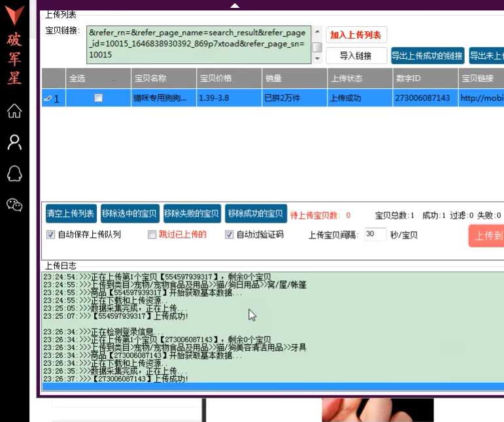The height and width of the screenshot is (422, 504).
Task: Click 待上传宝贝数 red counter text
Action: pos(320,216)
